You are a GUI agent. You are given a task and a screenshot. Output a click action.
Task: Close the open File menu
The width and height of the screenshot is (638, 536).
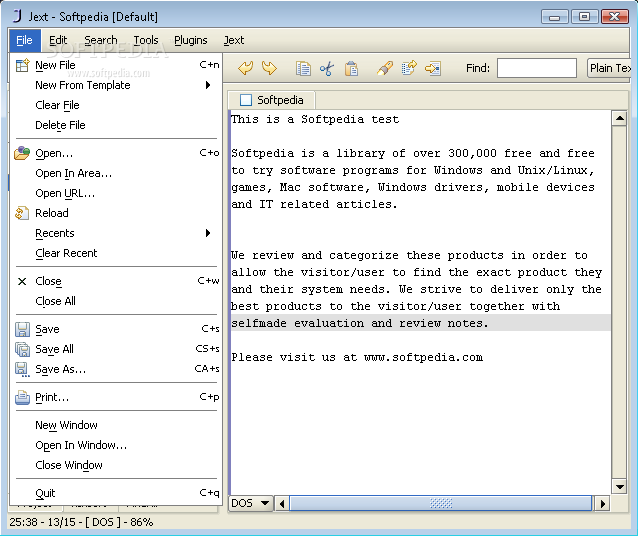(x=24, y=40)
